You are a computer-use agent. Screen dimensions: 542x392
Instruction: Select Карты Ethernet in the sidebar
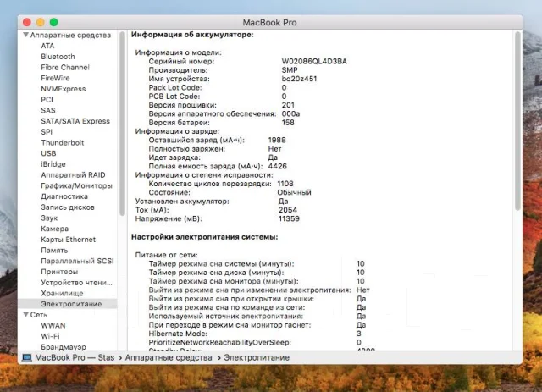tap(68, 240)
